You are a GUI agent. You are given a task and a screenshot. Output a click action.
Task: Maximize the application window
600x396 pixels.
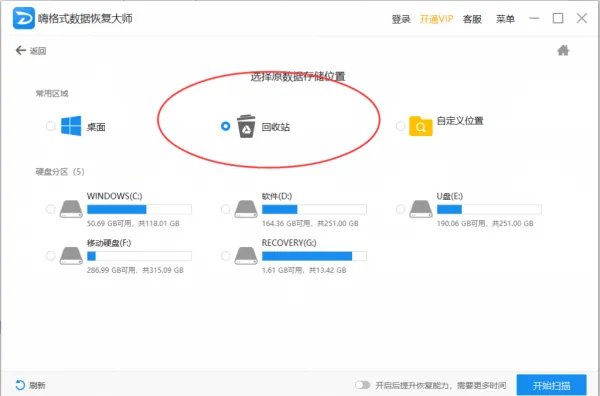point(558,18)
